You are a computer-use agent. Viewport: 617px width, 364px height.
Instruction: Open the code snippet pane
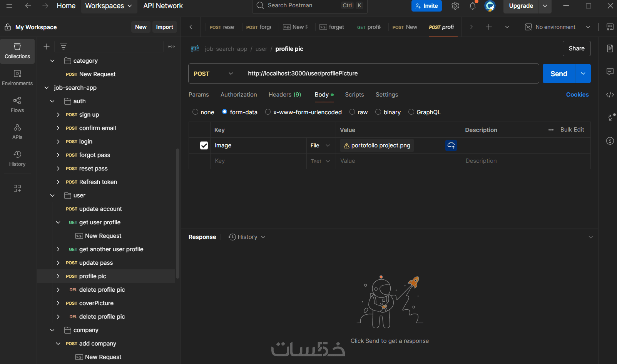(610, 95)
